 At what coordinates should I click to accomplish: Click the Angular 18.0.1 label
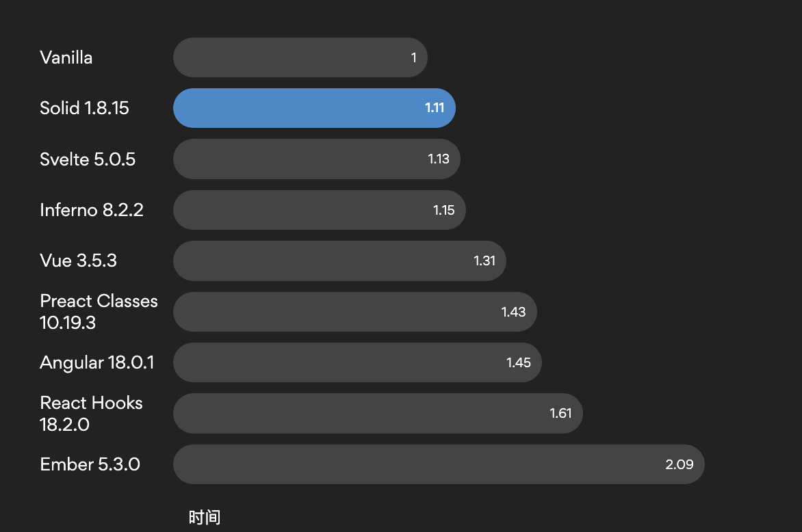click(96, 362)
